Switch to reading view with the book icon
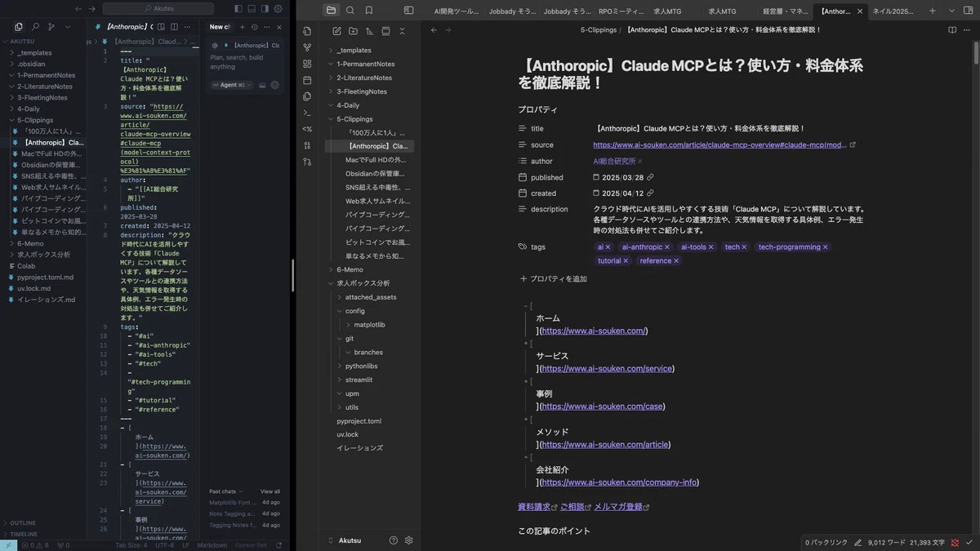 (952, 30)
